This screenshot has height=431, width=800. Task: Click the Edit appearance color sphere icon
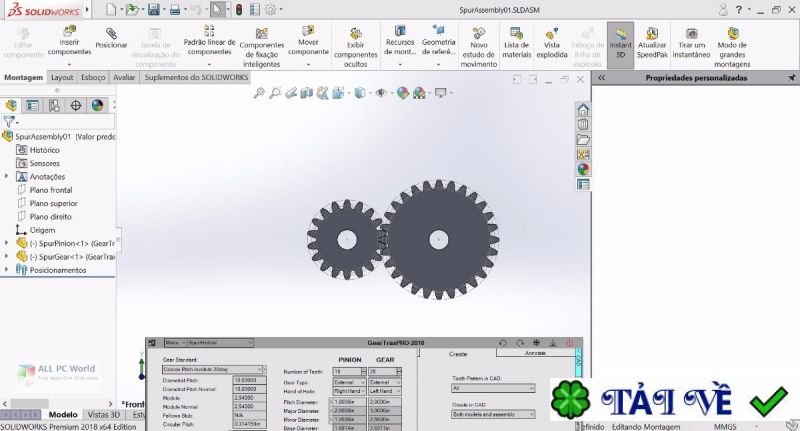(x=403, y=93)
